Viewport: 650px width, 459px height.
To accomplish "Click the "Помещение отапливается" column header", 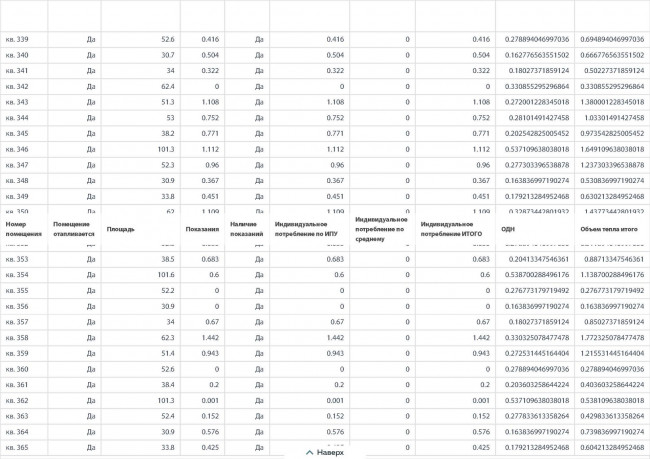I will tap(74, 229).
